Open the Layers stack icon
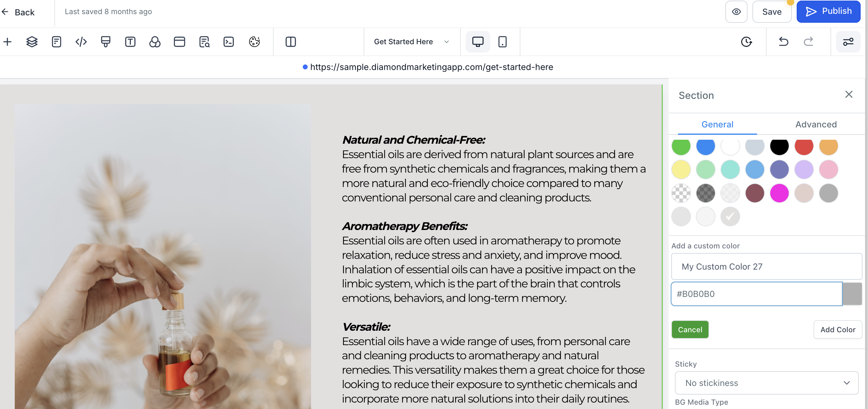This screenshot has height=409, width=868. click(32, 42)
